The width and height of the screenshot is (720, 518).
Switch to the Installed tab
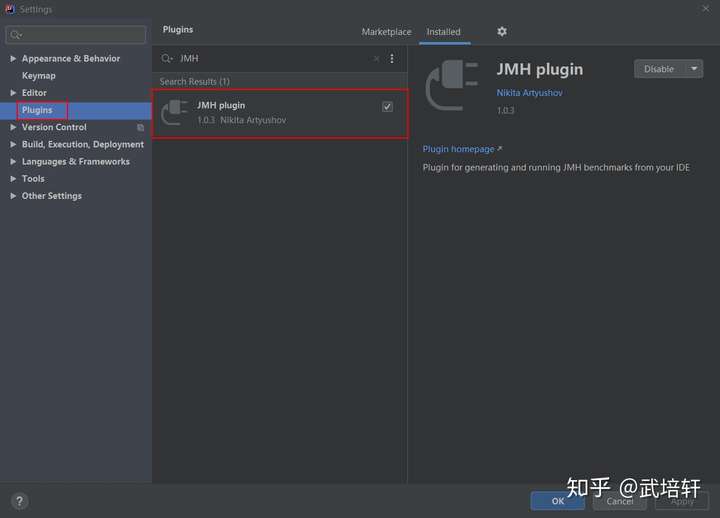tap(443, 32)
